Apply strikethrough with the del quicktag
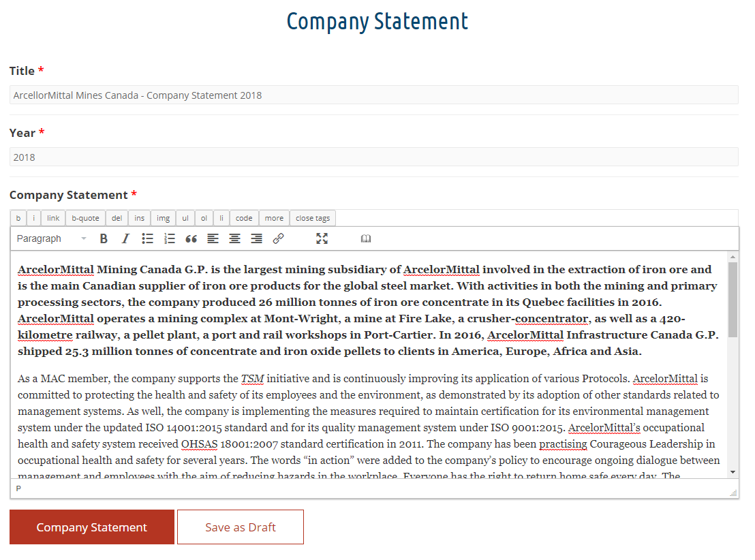The height and width of the screenshot is (560, 755). (x=116, y=217)
